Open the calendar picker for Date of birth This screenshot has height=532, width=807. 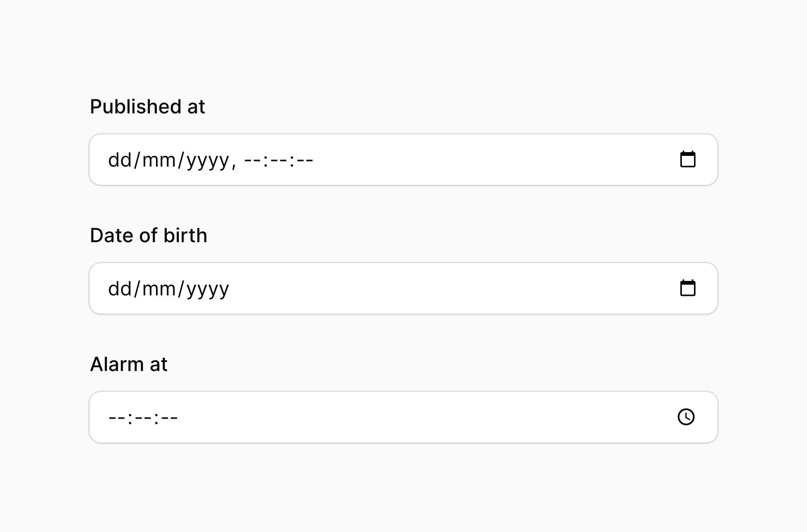(687, 288)
